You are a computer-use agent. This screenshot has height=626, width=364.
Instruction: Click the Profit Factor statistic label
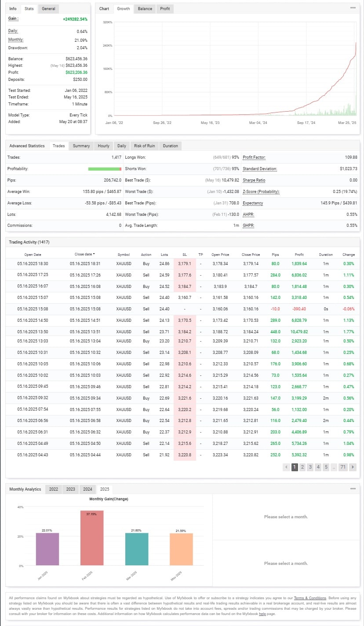[254, 157]
